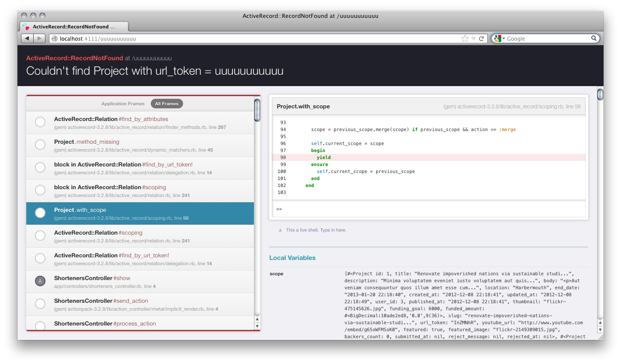Viewport: 621px width, 364px height.
Task: Select circle for Project.method_missing frame
Action: tap(40, 145)
